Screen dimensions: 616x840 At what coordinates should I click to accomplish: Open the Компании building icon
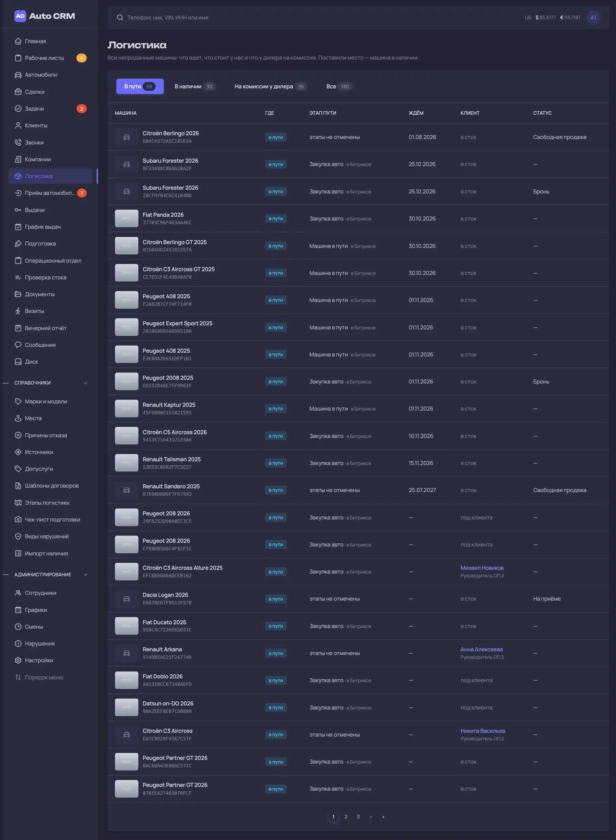tap(18, 159)
